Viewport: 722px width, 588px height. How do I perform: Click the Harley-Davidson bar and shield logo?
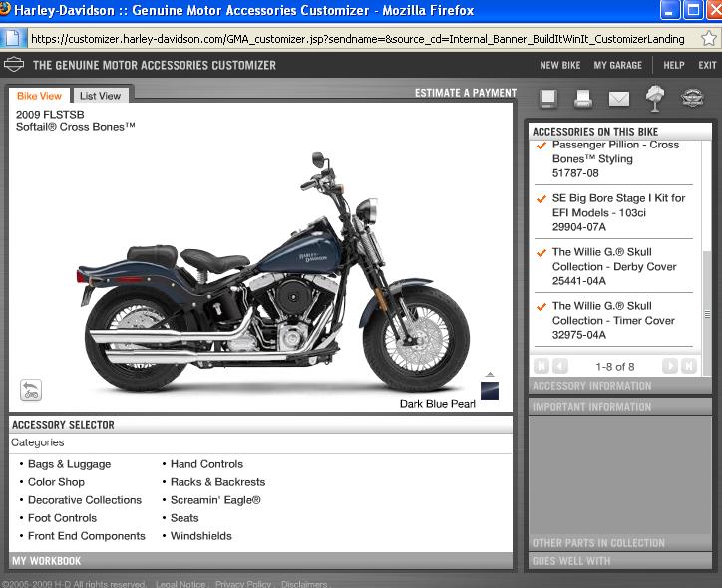click(14, 65)
